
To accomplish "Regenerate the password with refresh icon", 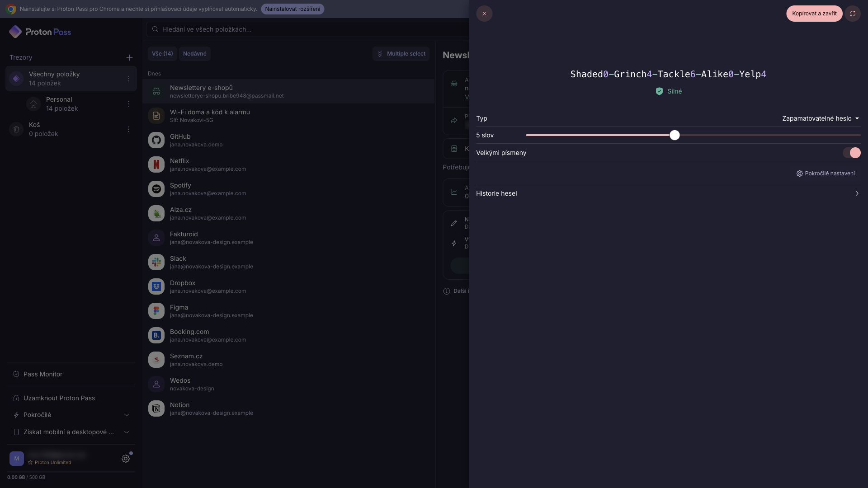I will tap(852, 14).
